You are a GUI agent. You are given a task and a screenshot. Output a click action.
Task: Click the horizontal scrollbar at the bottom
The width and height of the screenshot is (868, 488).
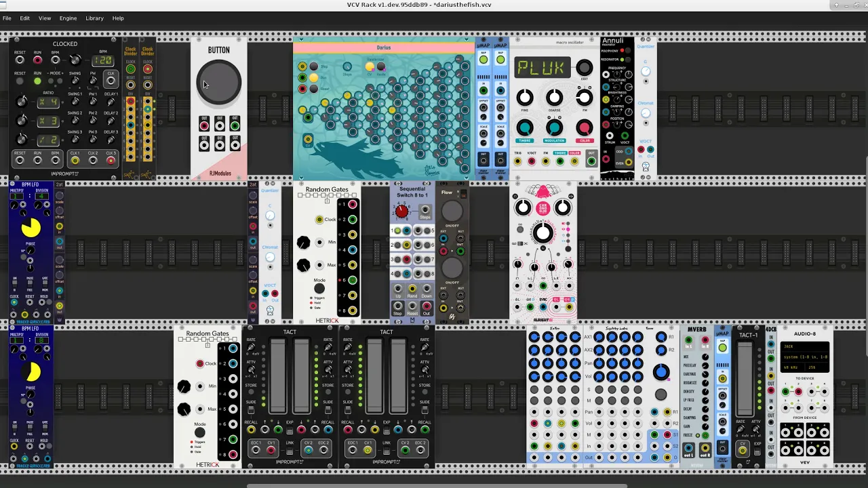[437, 485]
